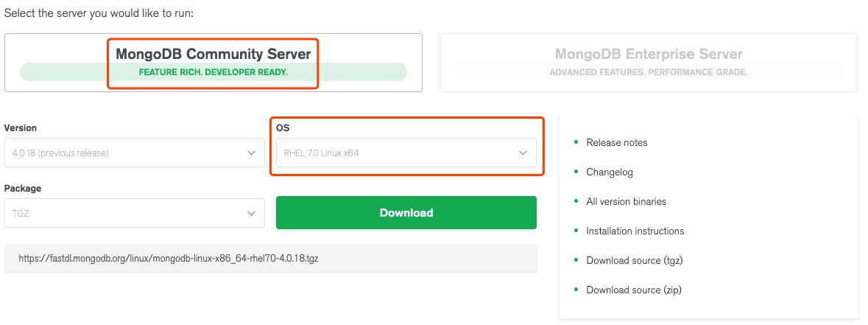This screenshot has height=325, width=868.
Task: Click the Version dropdown chevron arrow
Action: (251, 153)
